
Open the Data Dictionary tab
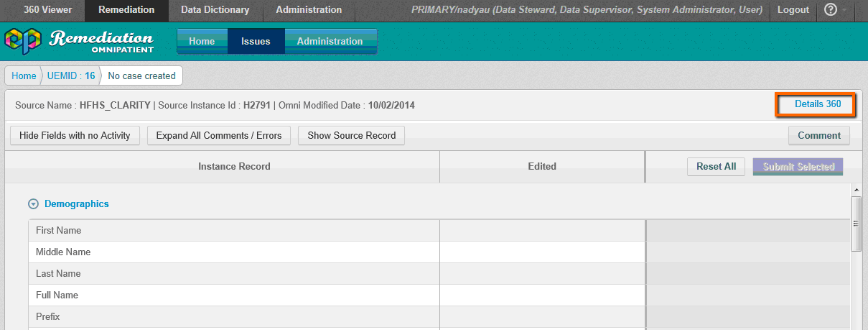click(215, 10)
